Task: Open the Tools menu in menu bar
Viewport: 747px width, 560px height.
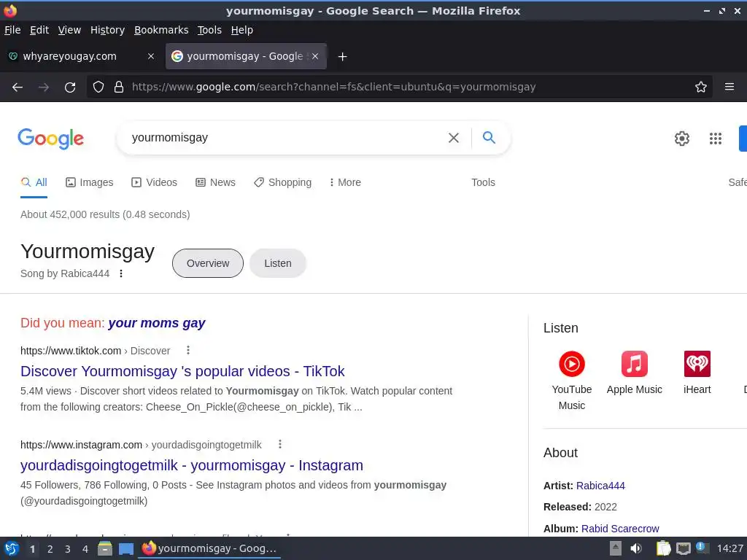Action: 209,30
